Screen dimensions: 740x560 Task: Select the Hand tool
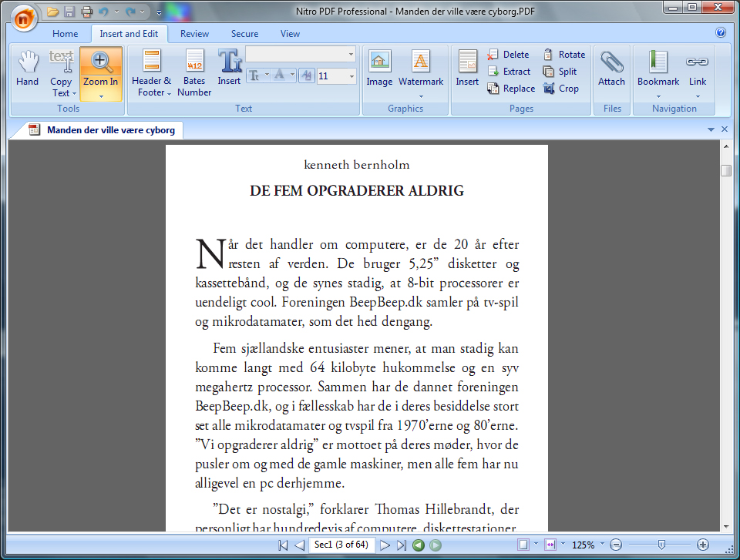click(x=28, y=69)
